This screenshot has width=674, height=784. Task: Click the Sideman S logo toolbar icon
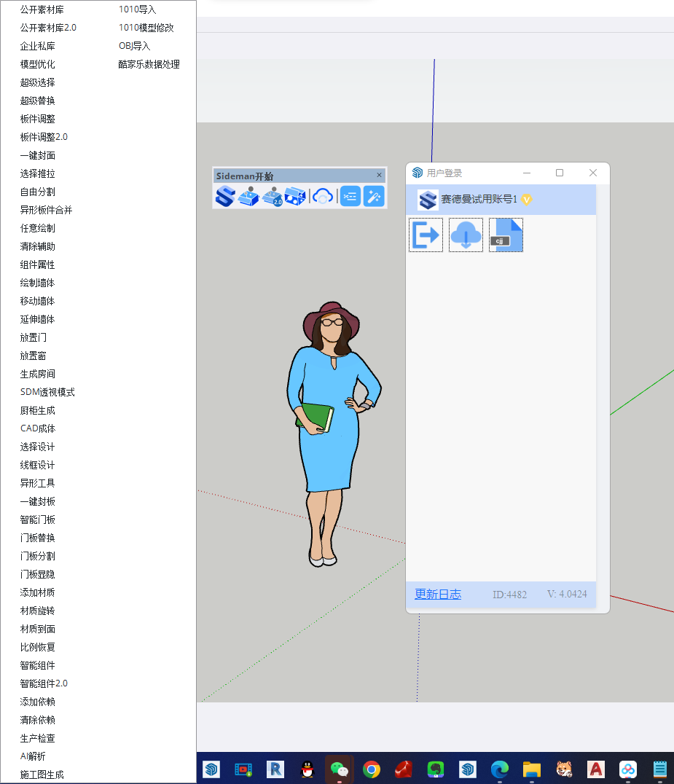pyautogui.click(x=225, y=196)
